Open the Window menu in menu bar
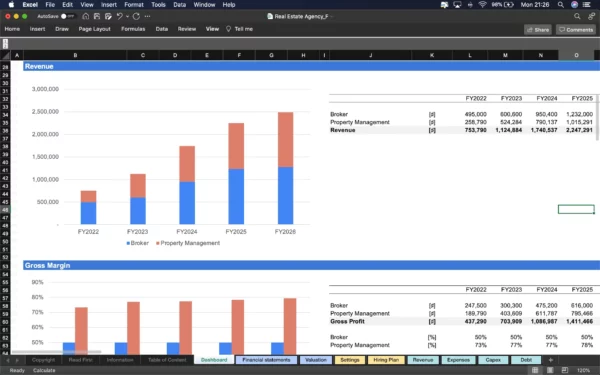 pos(204,5)
